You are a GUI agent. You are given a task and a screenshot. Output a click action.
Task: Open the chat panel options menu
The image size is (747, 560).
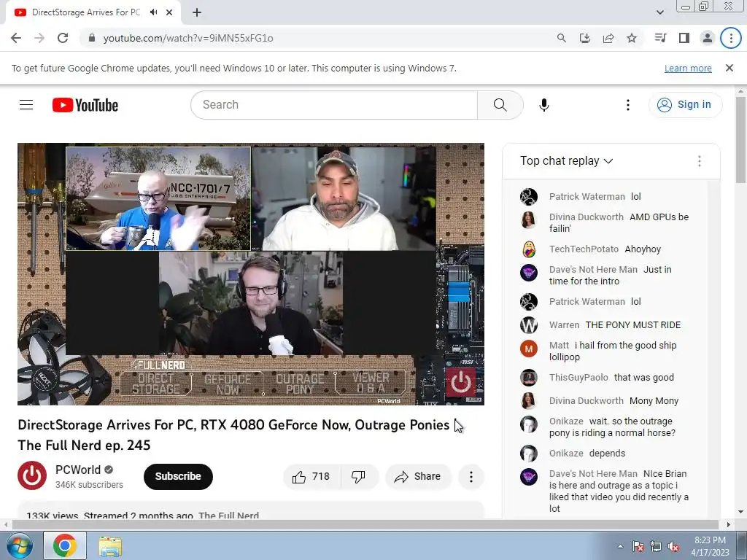(700, 161)
